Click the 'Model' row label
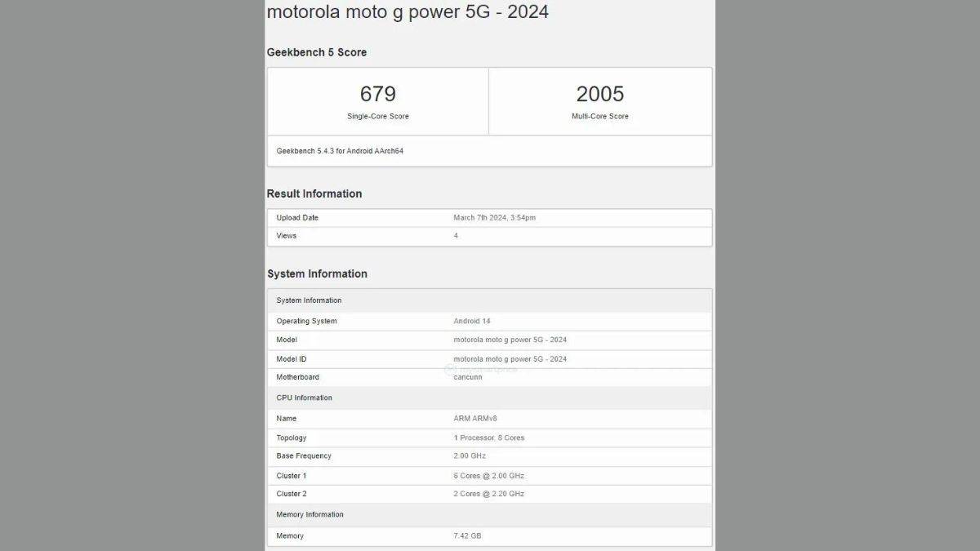 [x=287, y=340]
